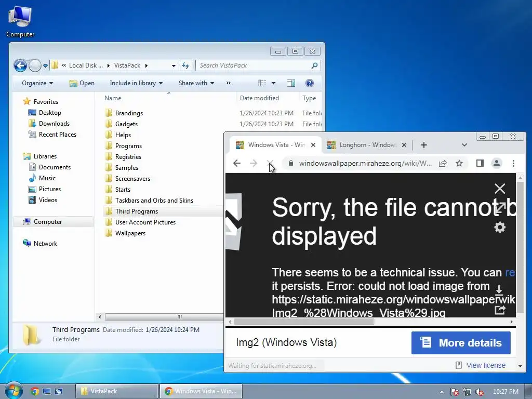Open Chrome tab search dropdown

464,145
